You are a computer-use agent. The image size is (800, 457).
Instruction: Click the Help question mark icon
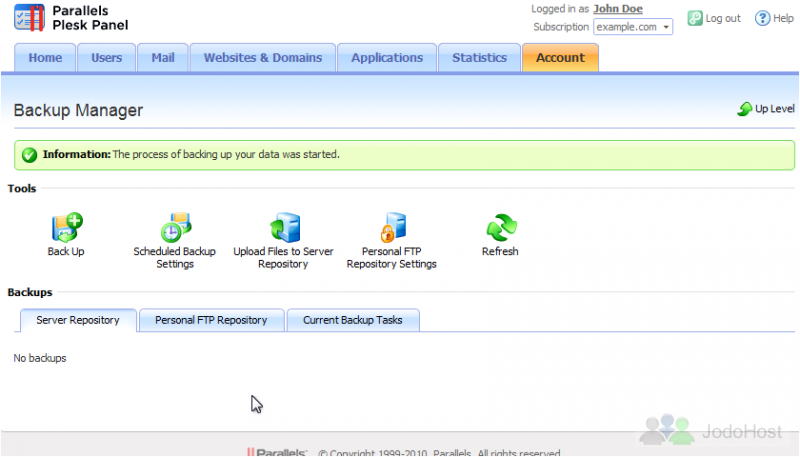click(762, 18)
